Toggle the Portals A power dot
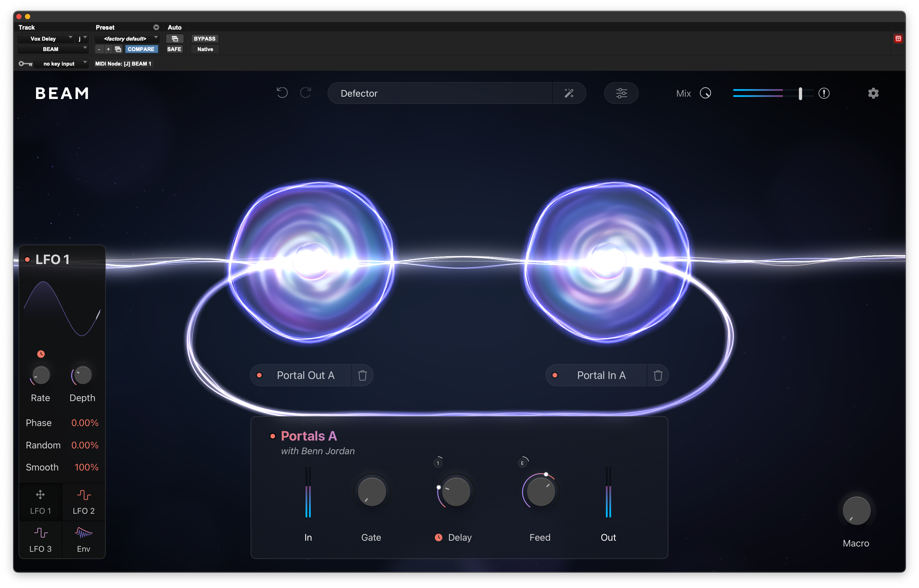919x588 pixels. click(x=272, y=436)
